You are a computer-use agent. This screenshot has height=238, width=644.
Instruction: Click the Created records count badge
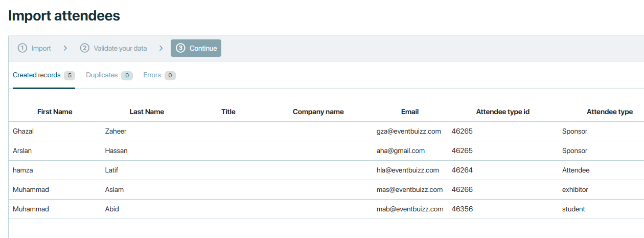tap(70, 76)
